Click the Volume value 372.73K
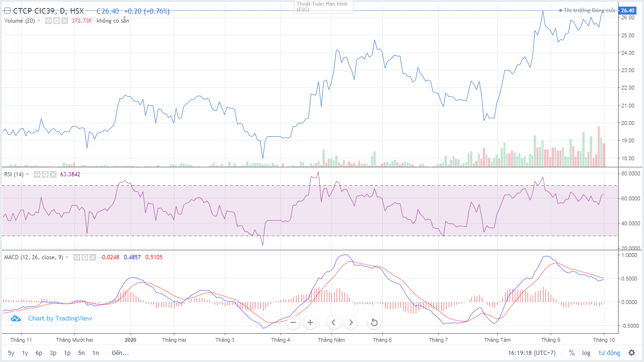 (x=82, y=21)
